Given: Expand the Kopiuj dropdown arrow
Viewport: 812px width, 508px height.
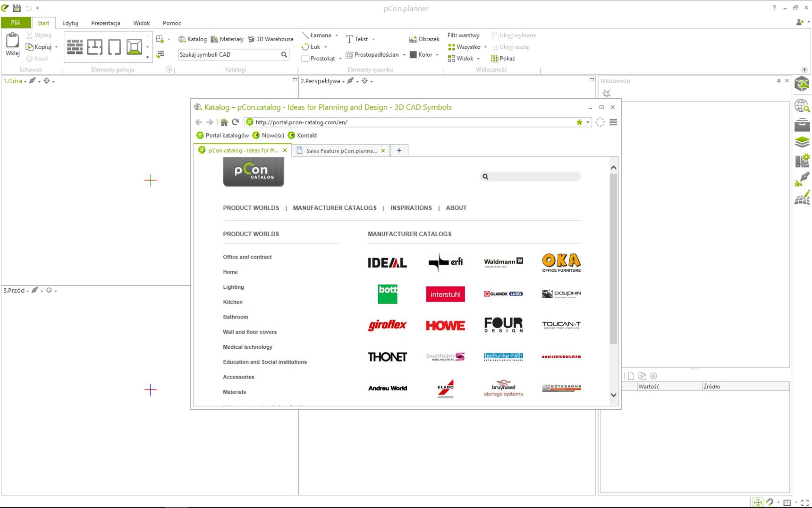Looking at the screenshot, I should tap(56, 47).
